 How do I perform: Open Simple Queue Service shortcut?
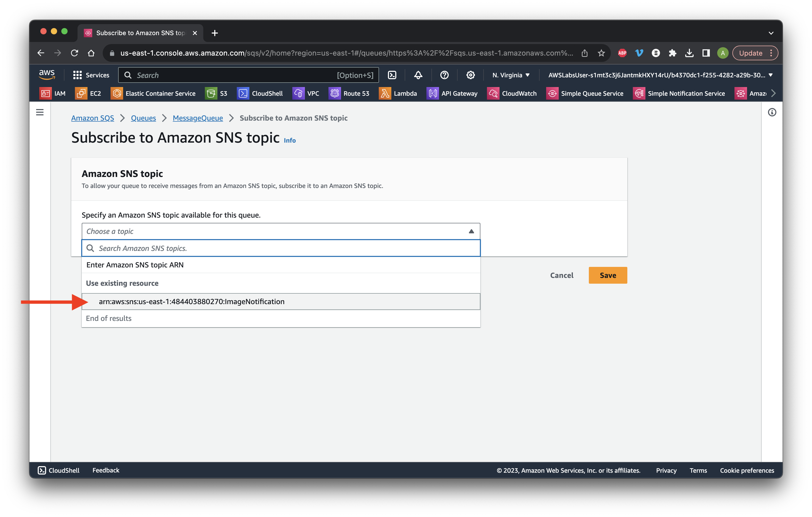585,94
